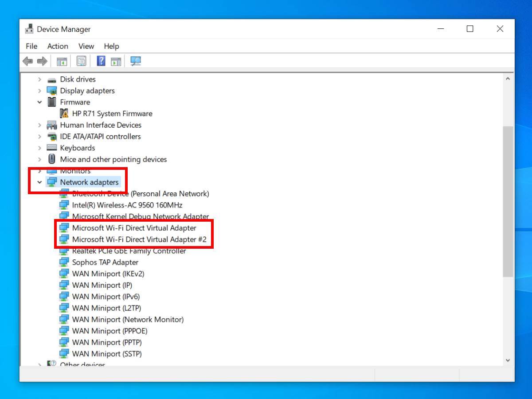Image resolution: width=532 pixels, height=399 pixels.
Task: Open the Properties toolbar icon
Action: point(81,61)
